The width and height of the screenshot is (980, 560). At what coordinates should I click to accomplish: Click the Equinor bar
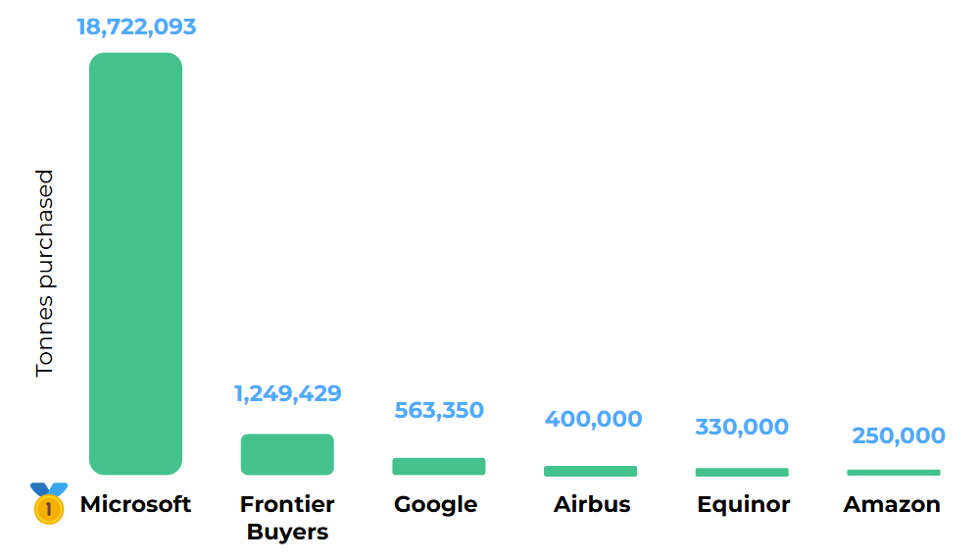(742, 472)
